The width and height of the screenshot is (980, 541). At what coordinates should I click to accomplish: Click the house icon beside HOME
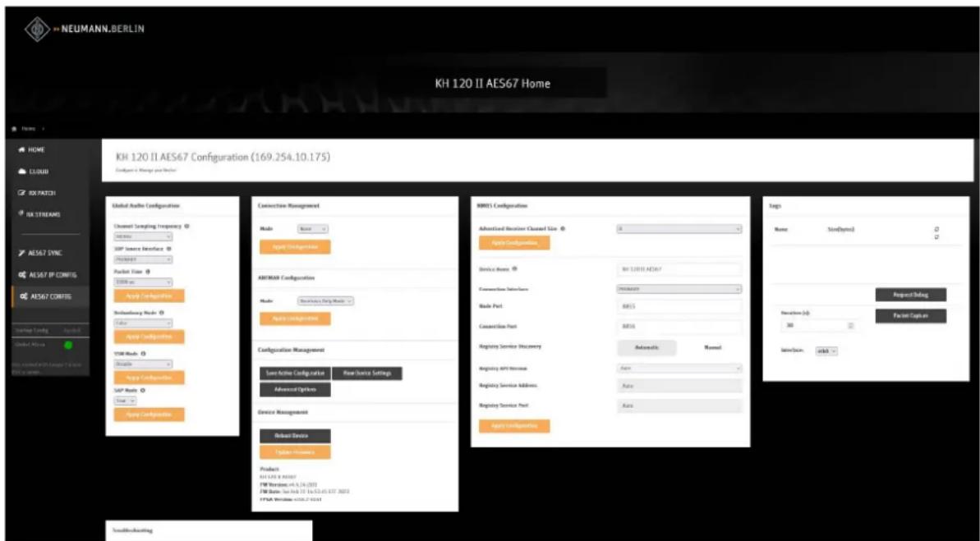tap(22, 150)
